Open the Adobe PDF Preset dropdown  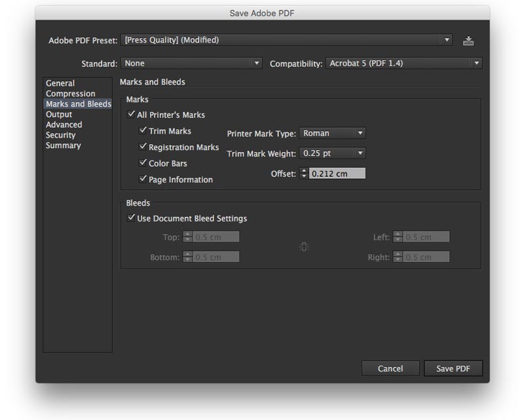287,40
